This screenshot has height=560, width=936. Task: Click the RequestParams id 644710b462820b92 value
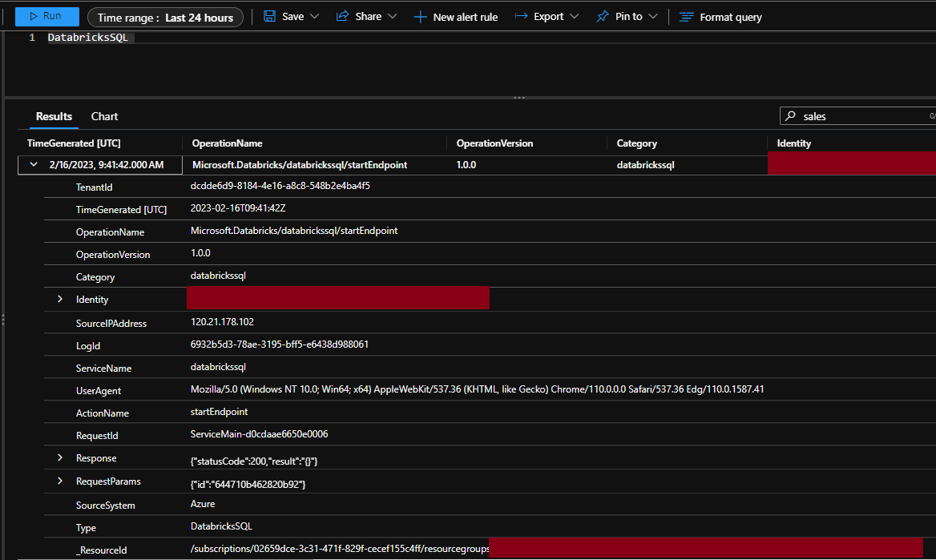248,484
